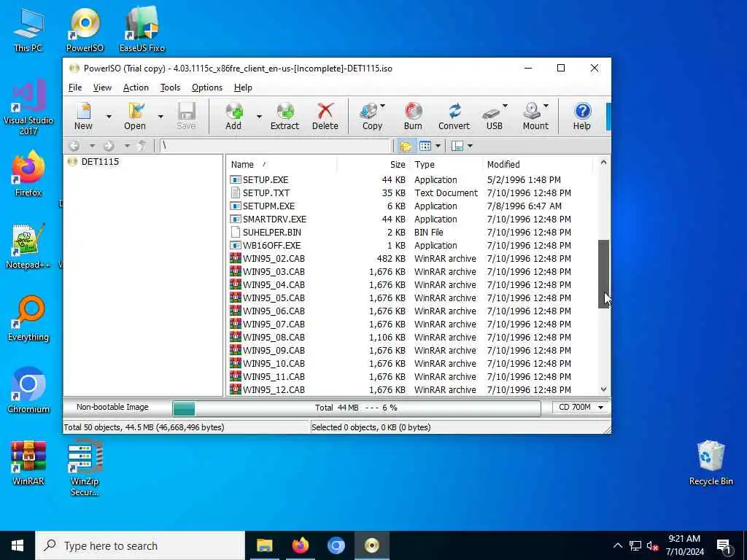Open the New button dropdown arrow
Viewport: 747px width, 560px height.
coord(109,116)
